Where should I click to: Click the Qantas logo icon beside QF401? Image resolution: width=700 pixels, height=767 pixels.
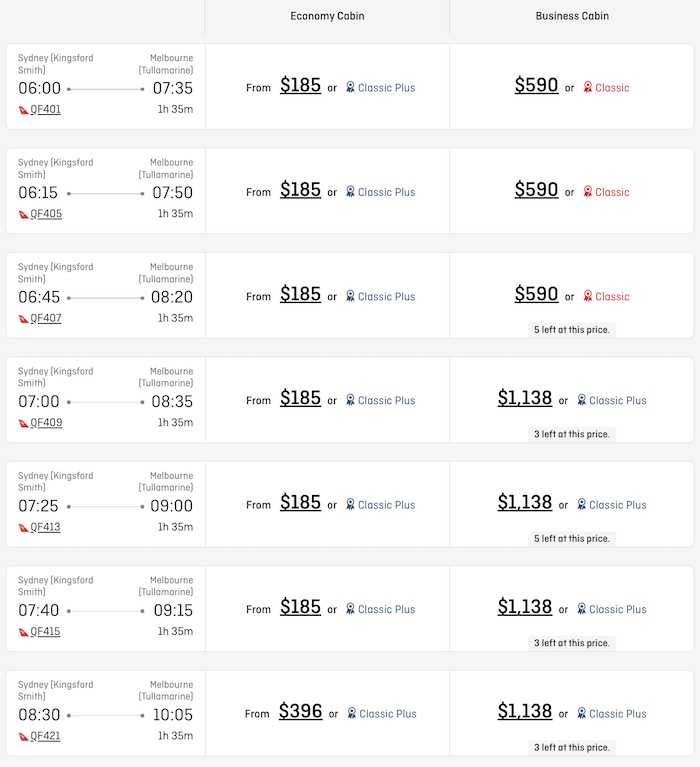23,110
